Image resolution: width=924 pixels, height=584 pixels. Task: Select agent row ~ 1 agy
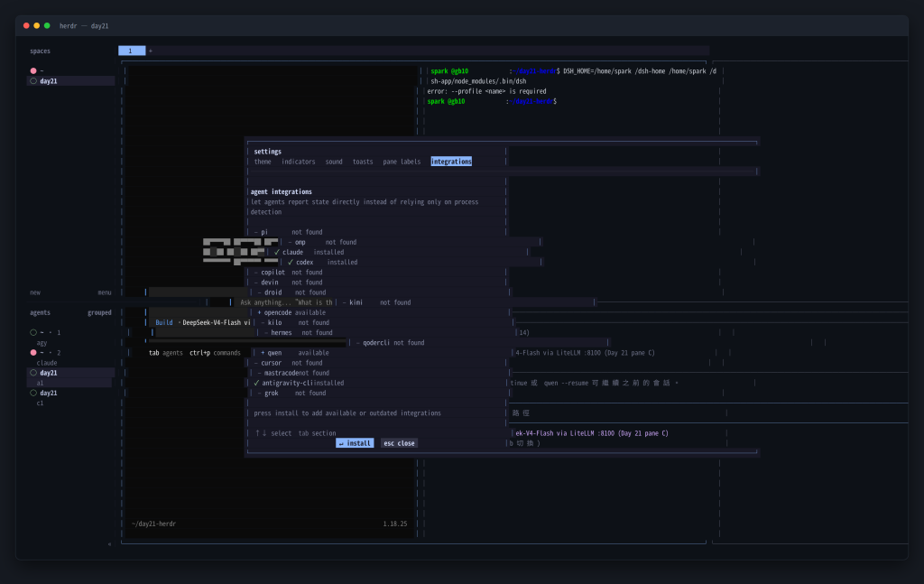(x=70, y=338)
